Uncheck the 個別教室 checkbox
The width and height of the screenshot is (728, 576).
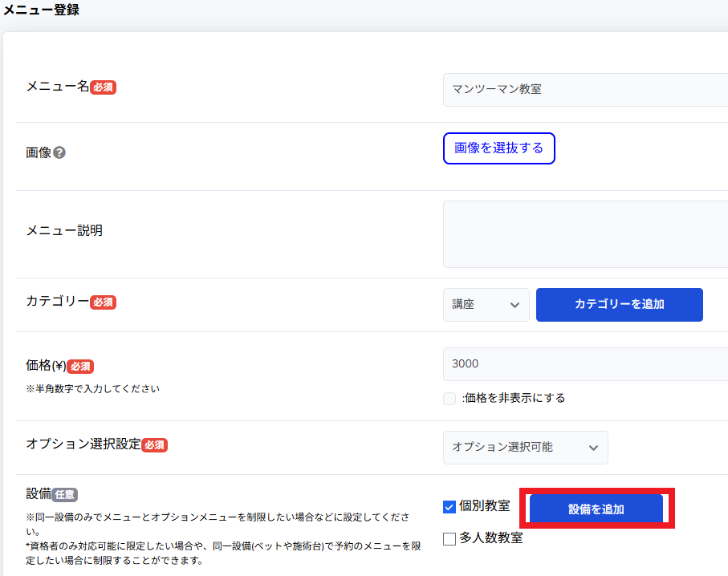pos(449,506)
